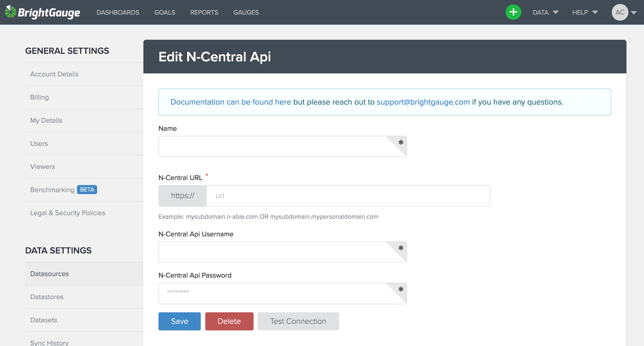Click the 'Name' field label
Image resolution: width=644 pixels, height=346 pixels.
168,128
